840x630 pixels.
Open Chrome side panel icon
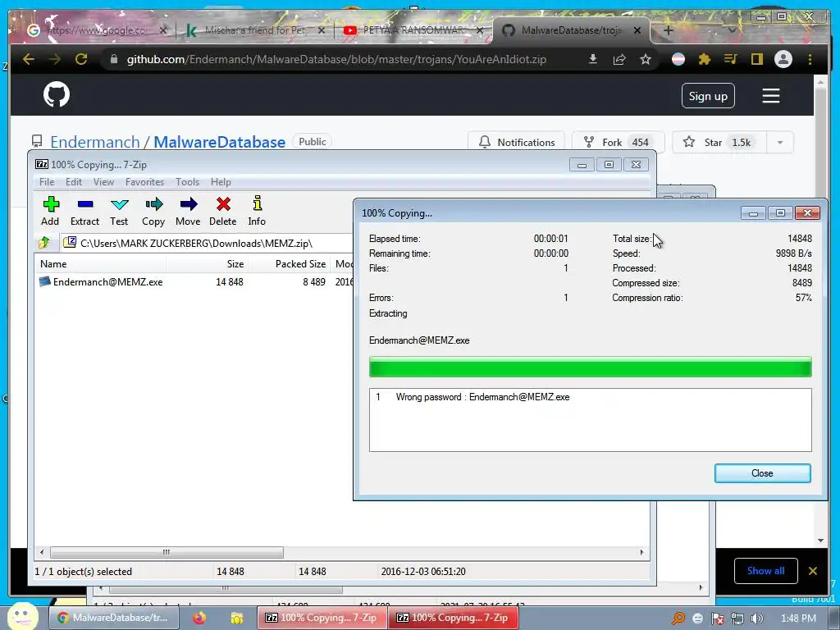(x=757, y=59)
